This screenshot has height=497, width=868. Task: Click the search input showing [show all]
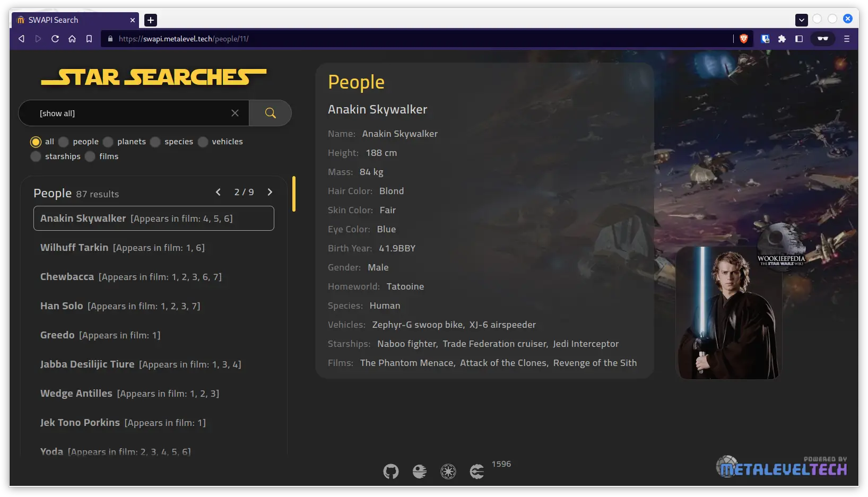pos(133,113)
